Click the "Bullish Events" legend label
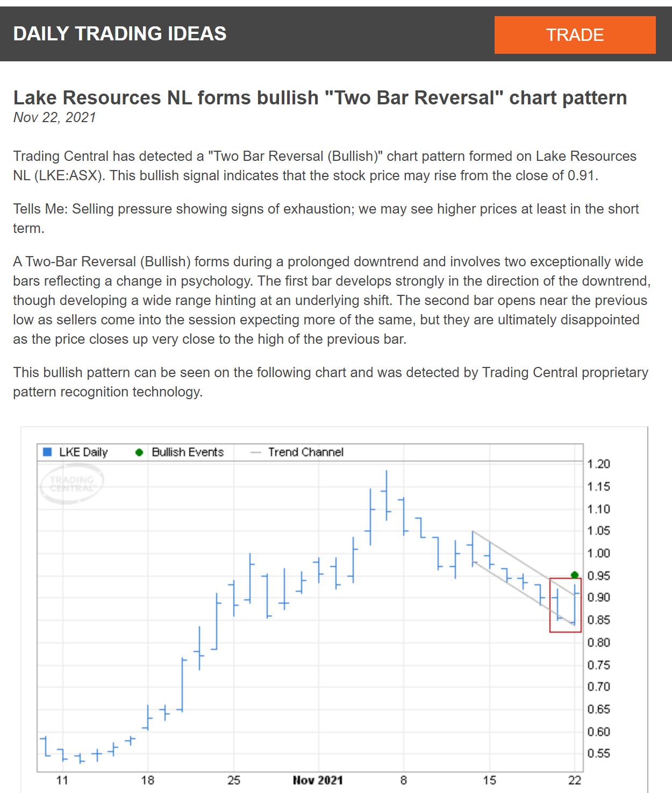The width and height of the screenshot is (672, 793). point(188,452)
